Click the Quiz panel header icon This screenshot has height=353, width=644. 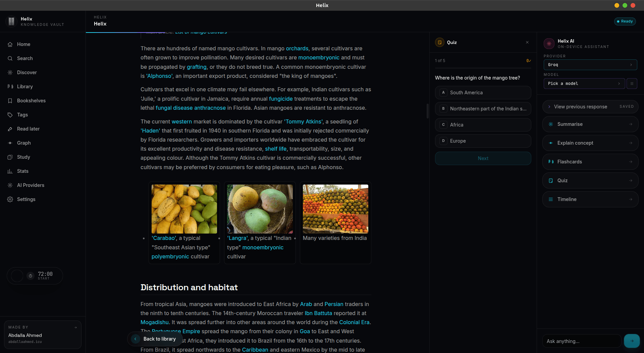point(440,42)
